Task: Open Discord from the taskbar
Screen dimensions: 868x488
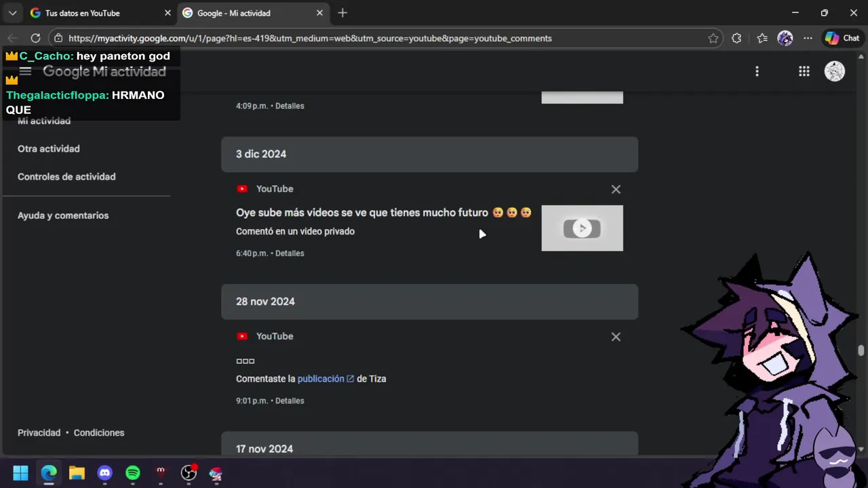Action: point(104,473)
